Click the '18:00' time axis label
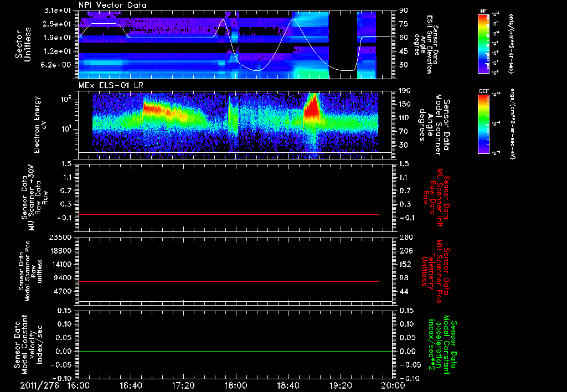Viewport: 567px width, 392px height. tap(236, 385)
